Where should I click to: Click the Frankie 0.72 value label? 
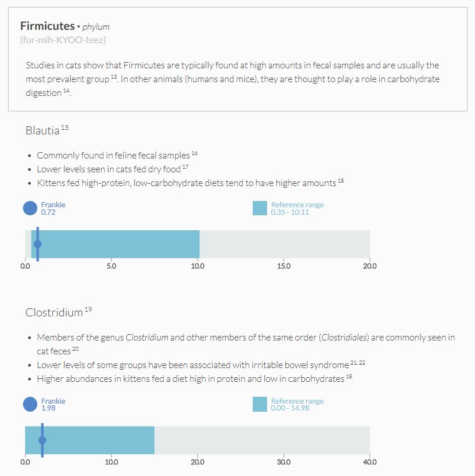pyautogui.click(x=48, y=212)
